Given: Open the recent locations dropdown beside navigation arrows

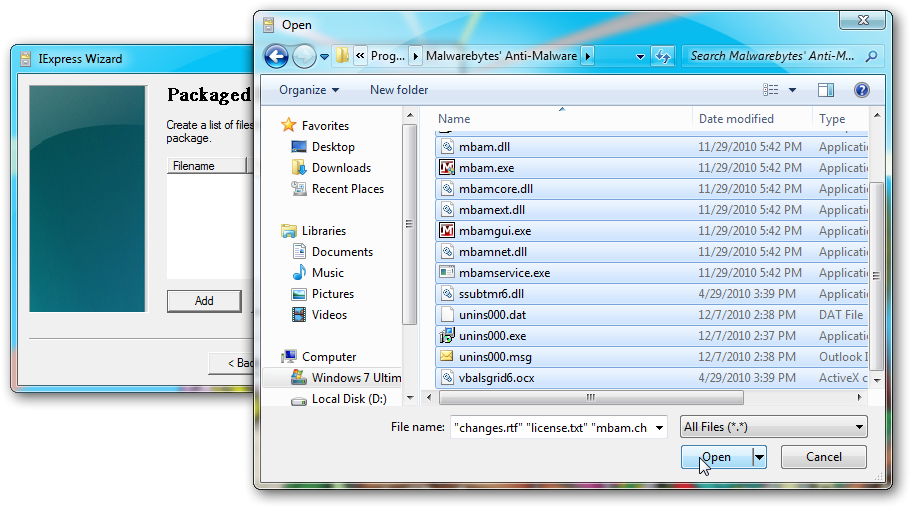Looking at the screenshot, I should point(325,57).
